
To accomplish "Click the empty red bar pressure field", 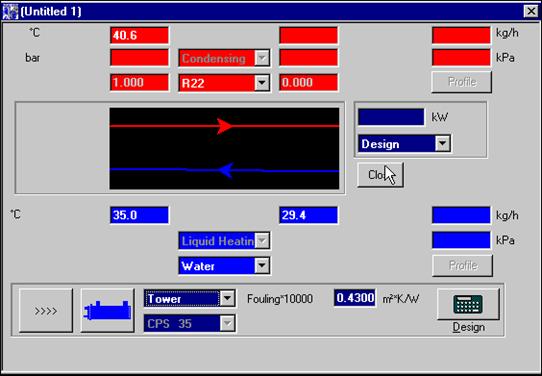I will click(139, 58).
